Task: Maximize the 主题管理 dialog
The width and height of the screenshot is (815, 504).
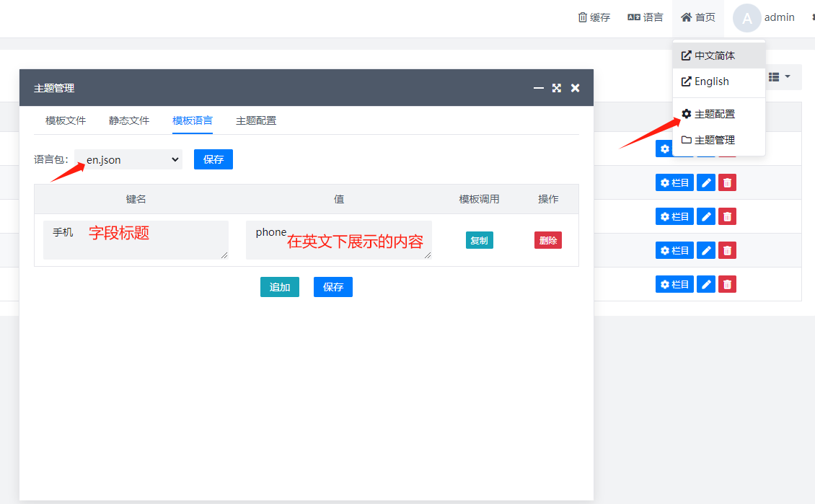Action: tap(557, 88)
